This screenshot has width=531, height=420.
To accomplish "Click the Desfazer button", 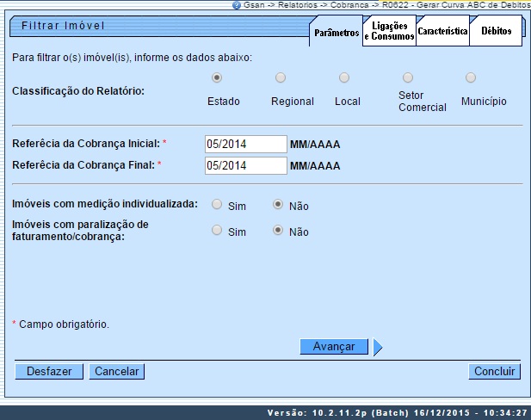I will point(49,372).
